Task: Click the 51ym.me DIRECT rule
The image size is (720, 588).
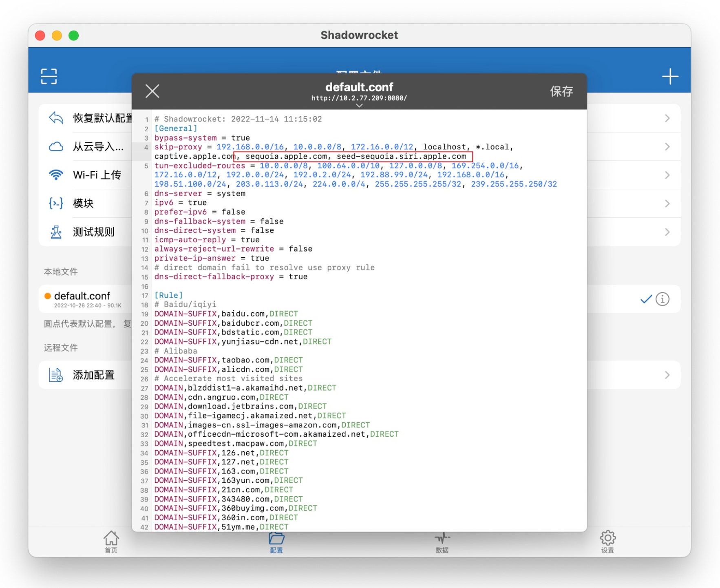Action: tap(221, 527)
